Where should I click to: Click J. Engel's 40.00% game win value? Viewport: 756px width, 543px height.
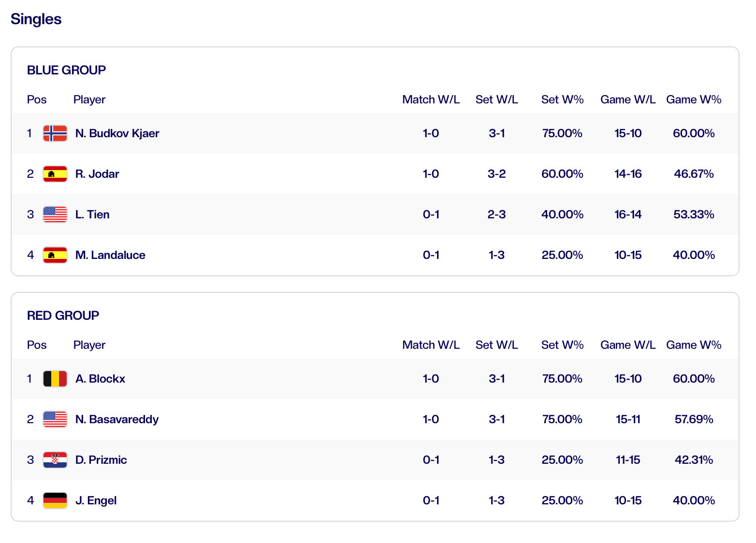[x=694, y=500]
